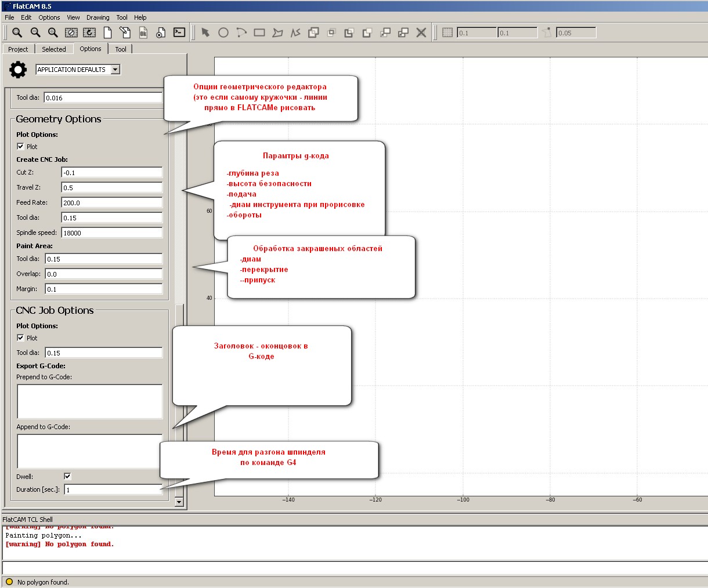Select the Add Circle drawing tool
The height and width of the screenshot is (588, 708).
[x=223, y=32]
